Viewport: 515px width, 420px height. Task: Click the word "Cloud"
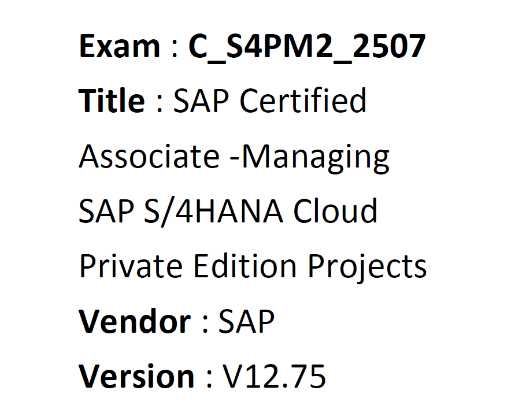[335, 210]
